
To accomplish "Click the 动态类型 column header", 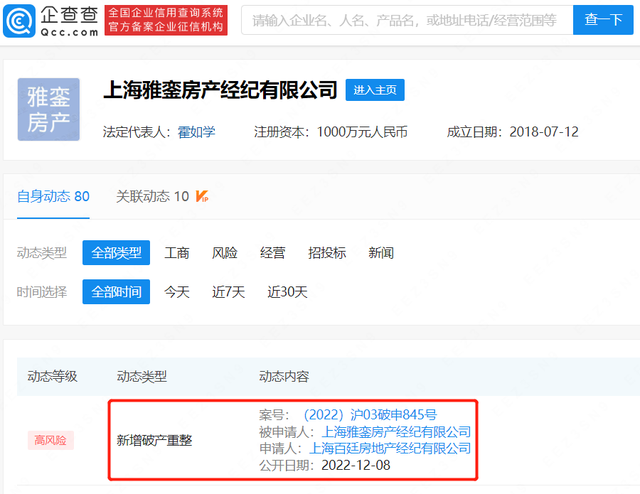I will (142, 376).
